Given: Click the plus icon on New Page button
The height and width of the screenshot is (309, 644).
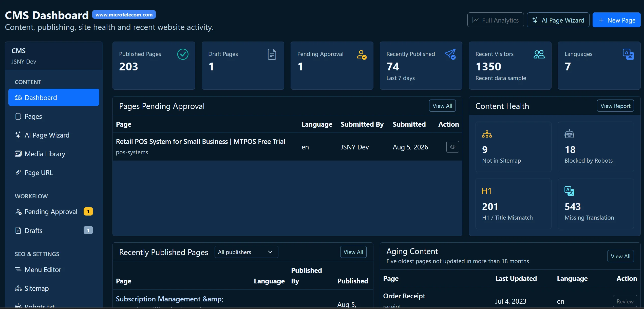Looking at the screenshot, I should tap(601, 20).
